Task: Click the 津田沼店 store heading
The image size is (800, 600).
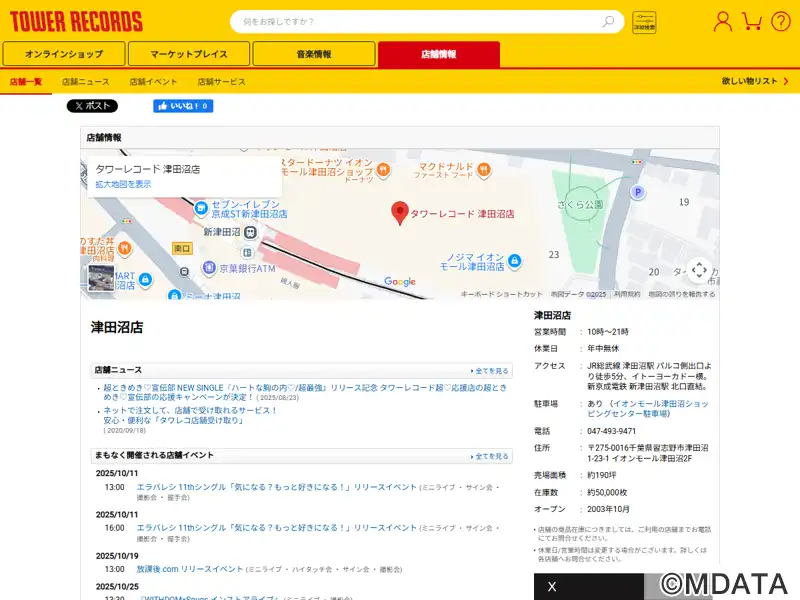Action: point(117,327)
